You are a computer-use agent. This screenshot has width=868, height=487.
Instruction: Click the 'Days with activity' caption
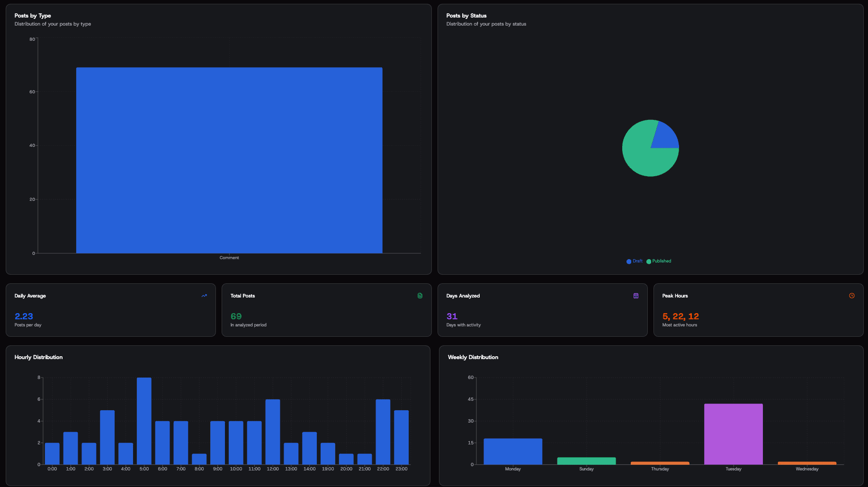point(464,325)
